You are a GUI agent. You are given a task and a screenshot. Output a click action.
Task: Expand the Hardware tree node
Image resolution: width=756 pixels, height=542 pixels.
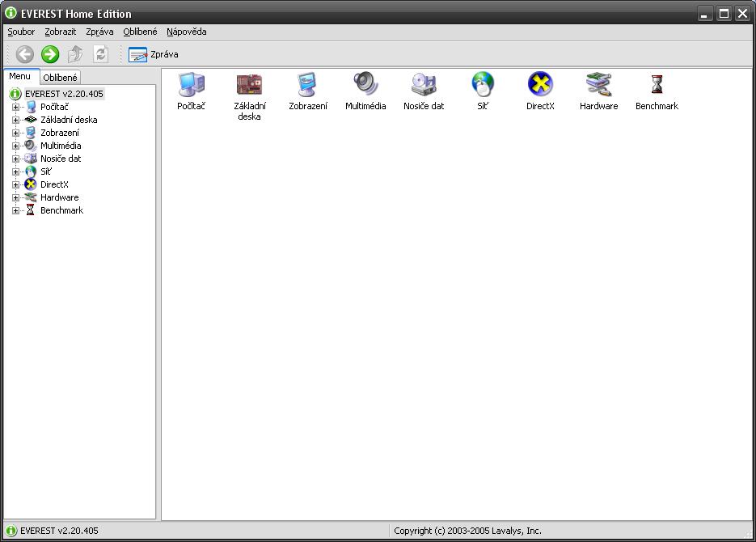click(15, 198)
